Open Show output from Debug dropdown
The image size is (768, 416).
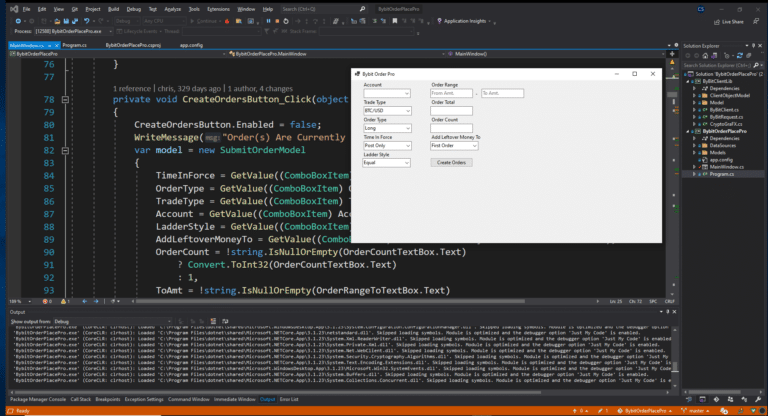click(112, 321)
